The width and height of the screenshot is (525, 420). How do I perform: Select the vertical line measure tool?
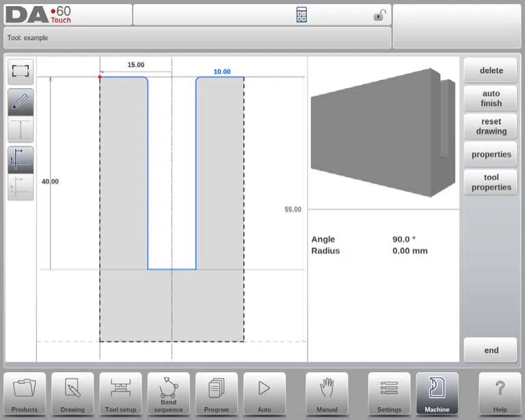point(21,129)
